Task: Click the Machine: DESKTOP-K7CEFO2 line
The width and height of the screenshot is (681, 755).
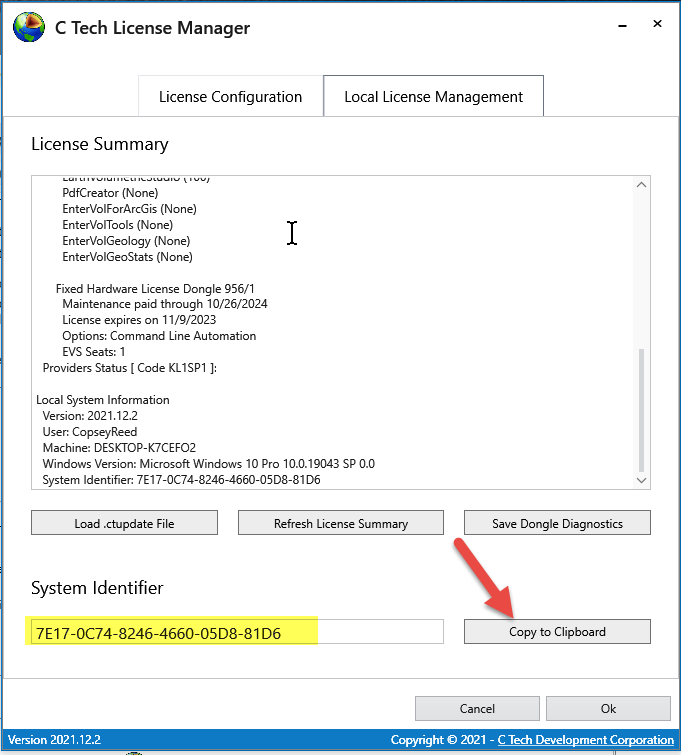Action: click(x=119, y=448)
